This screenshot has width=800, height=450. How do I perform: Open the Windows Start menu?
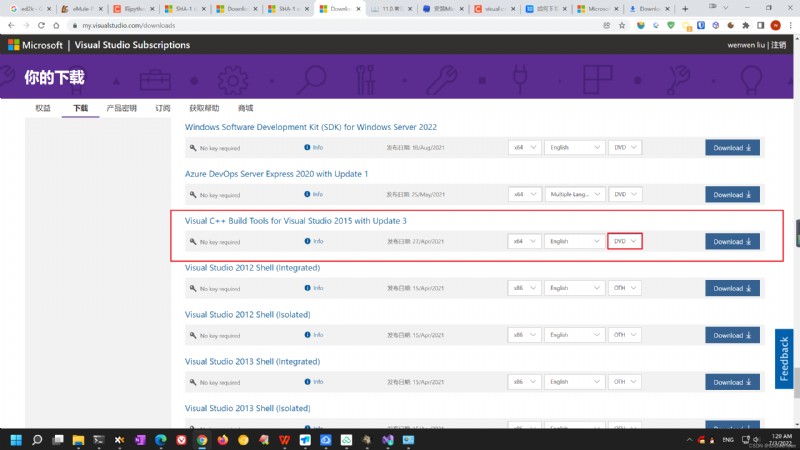(16, 440)
